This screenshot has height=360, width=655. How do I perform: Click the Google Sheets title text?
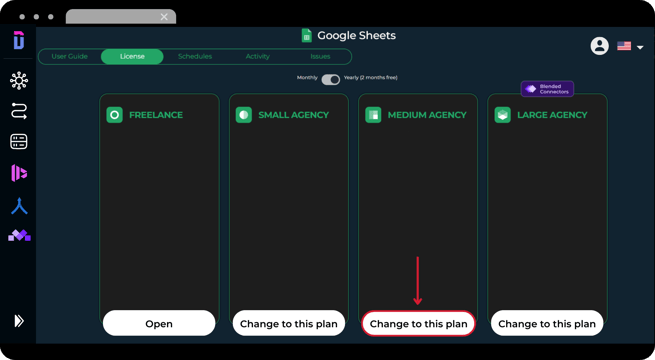(356, 35)
